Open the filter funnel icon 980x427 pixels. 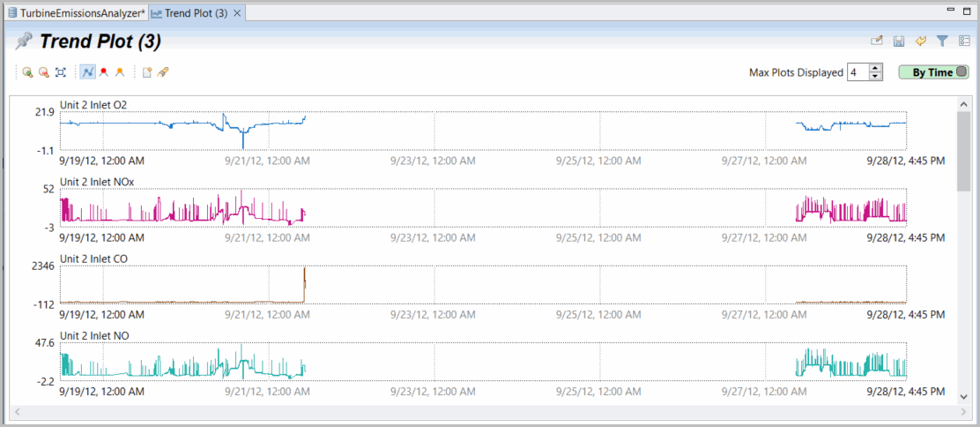point(942,41)
